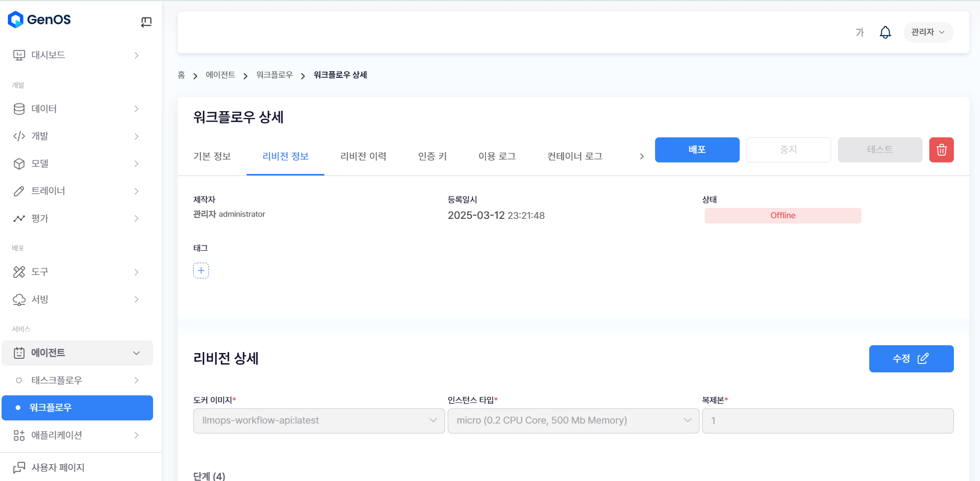Click the GenOS logo
This screenshot has height=481, width=980.
click(x=39, y=20)
